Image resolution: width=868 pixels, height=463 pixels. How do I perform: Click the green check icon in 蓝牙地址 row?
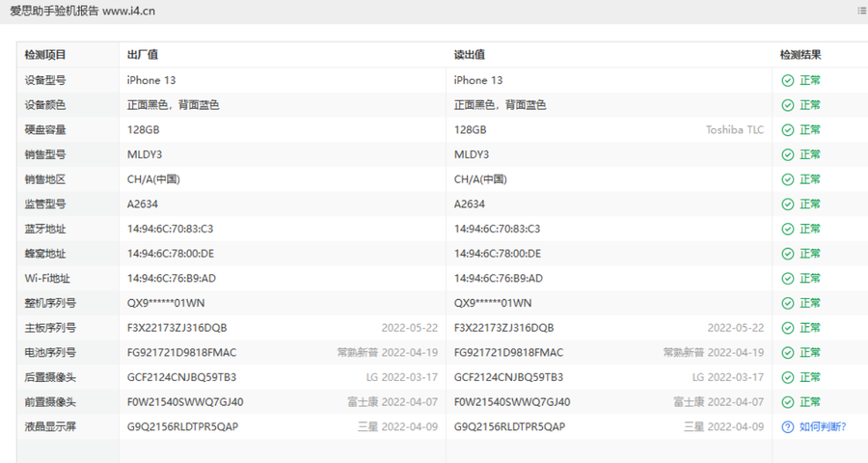click(788, 230)
